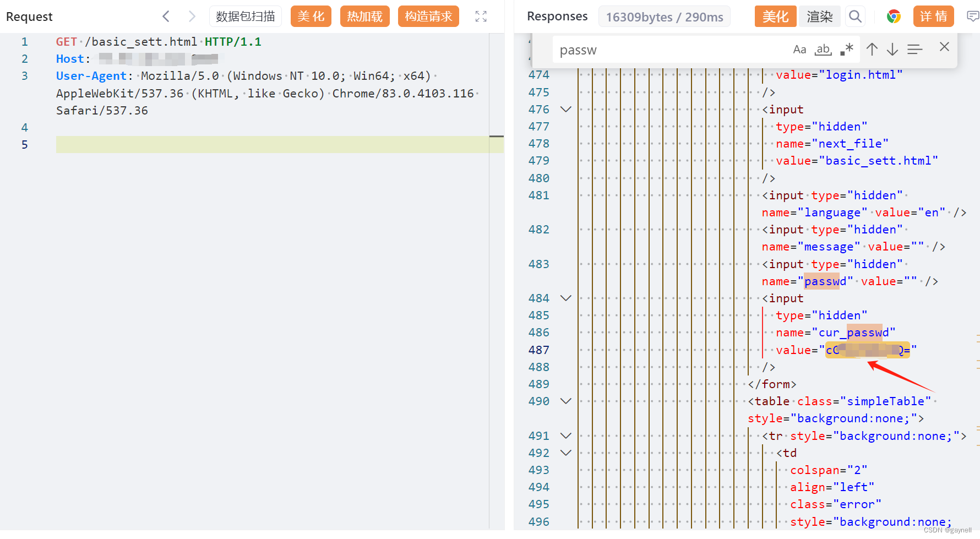Click value="basic_sett.html" on line 479

click(857, 161)
